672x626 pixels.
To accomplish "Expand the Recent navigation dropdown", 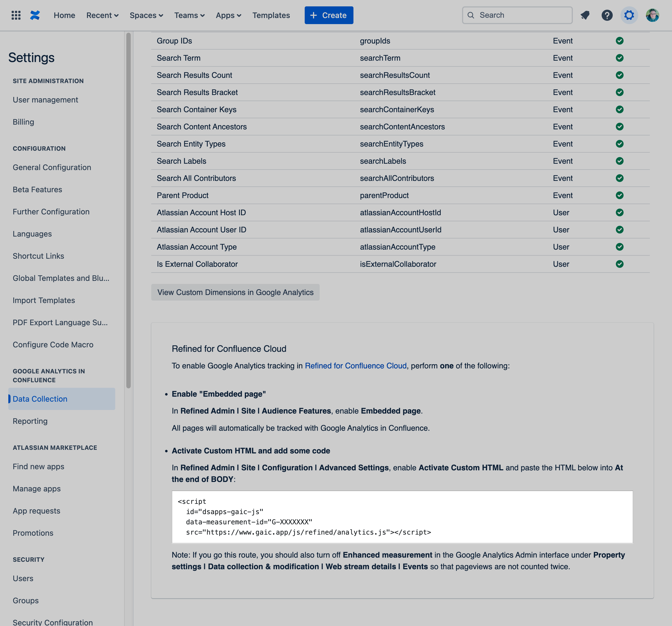I will point(103,15).
